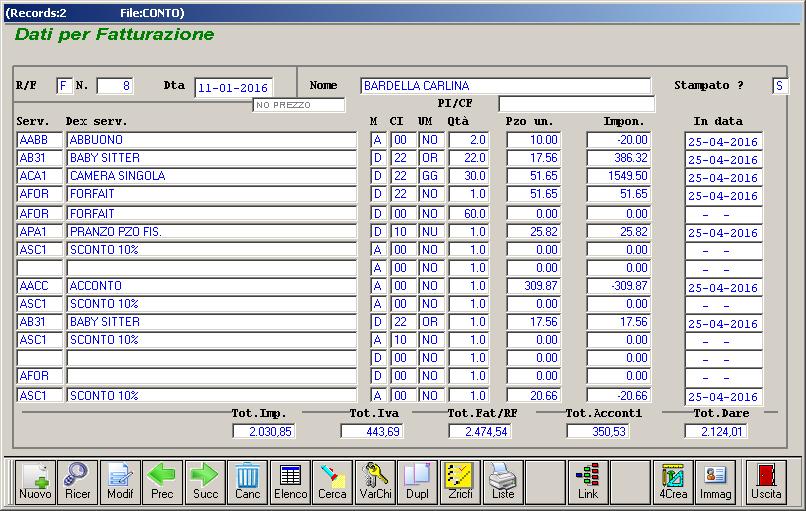This screenshot has height=511, width=806.
Task: Click VAT code 10 in PRANZO row
Action: (402, 232)
